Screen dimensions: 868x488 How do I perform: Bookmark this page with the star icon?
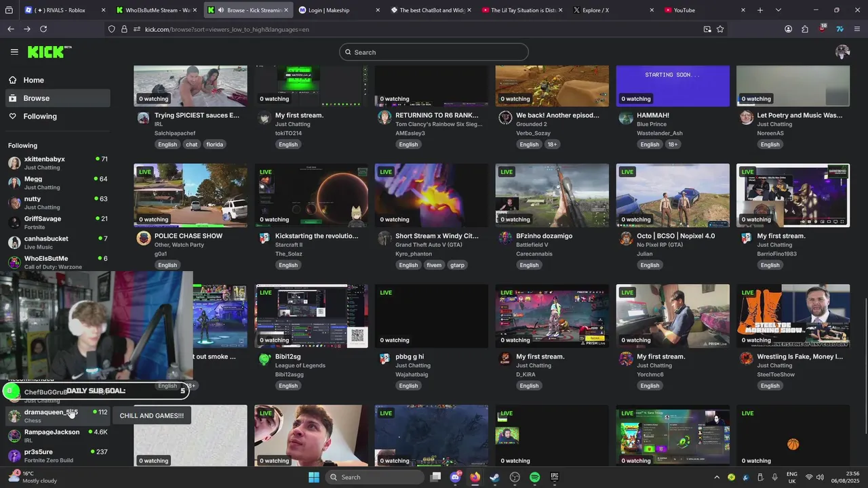720,29
